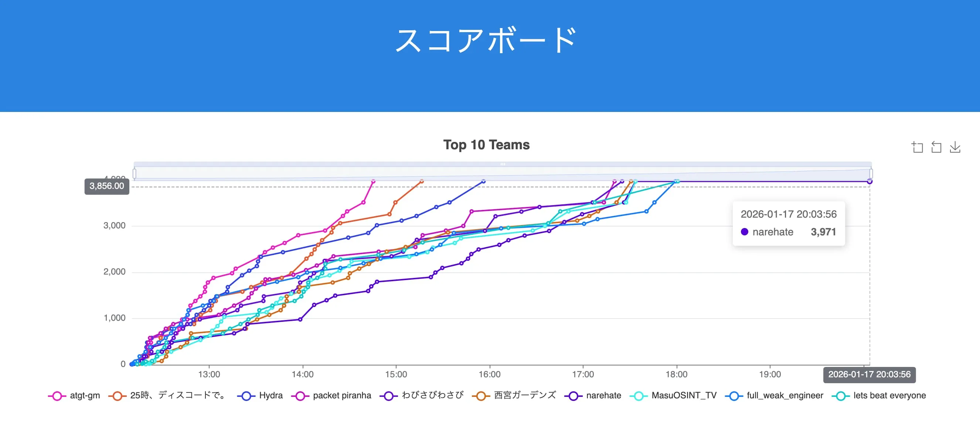The height and width of the screenshot is (422, 980).
Task: Toggle the atgt-gm series in legend
Action: [x=74, y=396]
